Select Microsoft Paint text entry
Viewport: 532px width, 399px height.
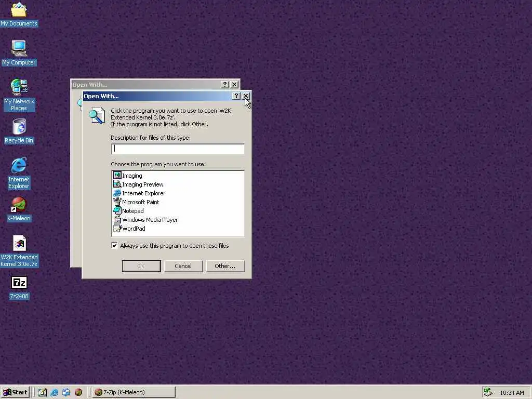click(x=140, y=202)
